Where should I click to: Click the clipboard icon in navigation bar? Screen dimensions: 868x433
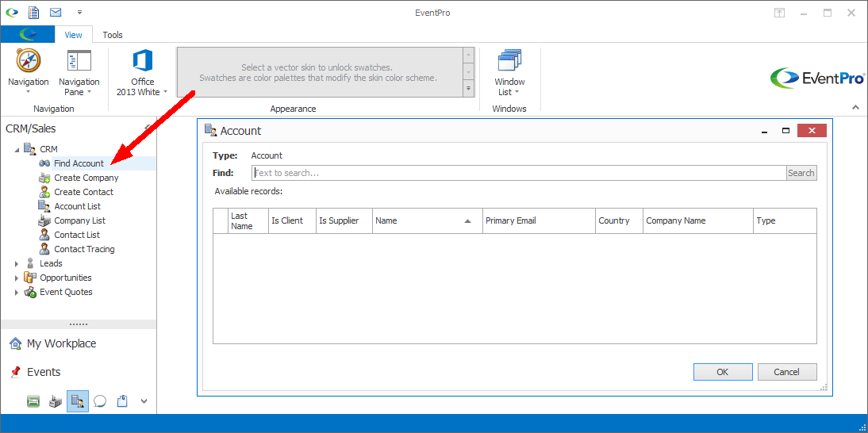(122, 401)
